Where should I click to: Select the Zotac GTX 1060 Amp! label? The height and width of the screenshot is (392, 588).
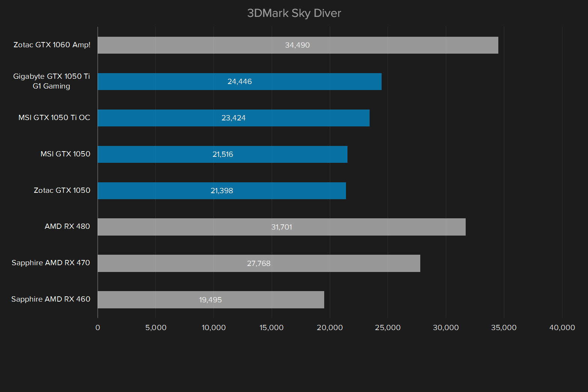[x=52, y=45]
